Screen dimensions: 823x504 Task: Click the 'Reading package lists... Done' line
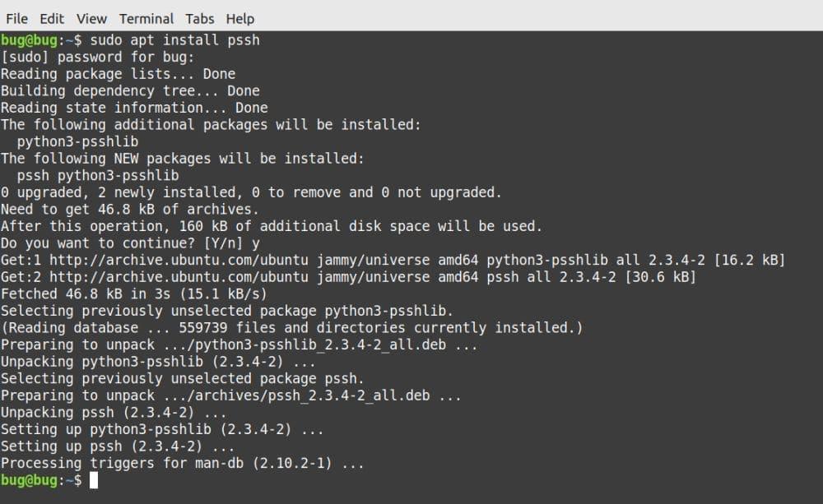point(118,74)
